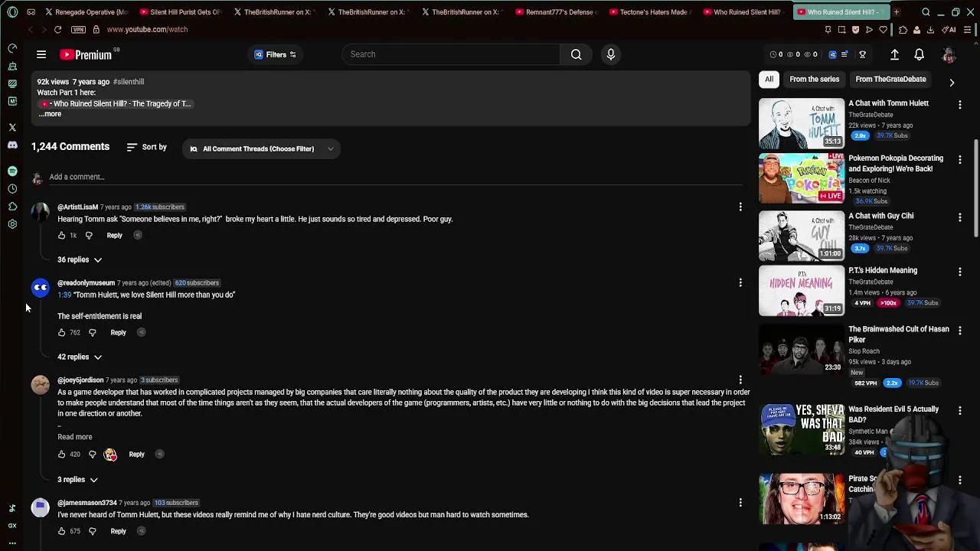
Task: Open the YouTube guide hamburger menu
Action: [41, 54]
